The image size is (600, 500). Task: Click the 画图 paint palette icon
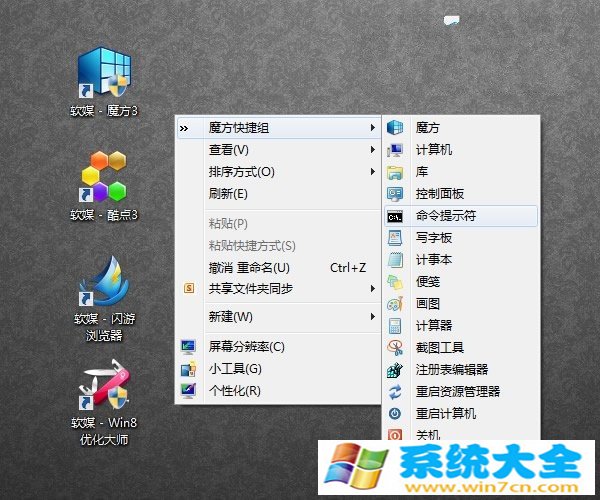[x=395, y=304]
